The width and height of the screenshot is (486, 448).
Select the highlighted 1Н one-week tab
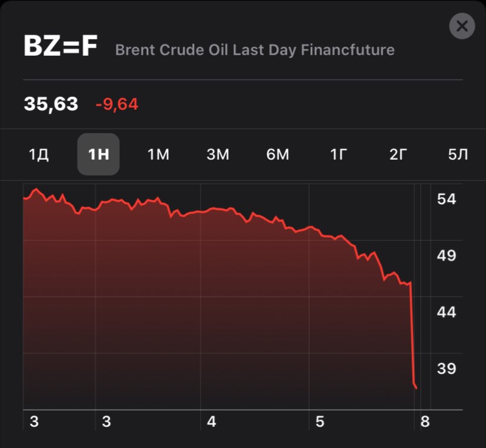pos(99,155)
